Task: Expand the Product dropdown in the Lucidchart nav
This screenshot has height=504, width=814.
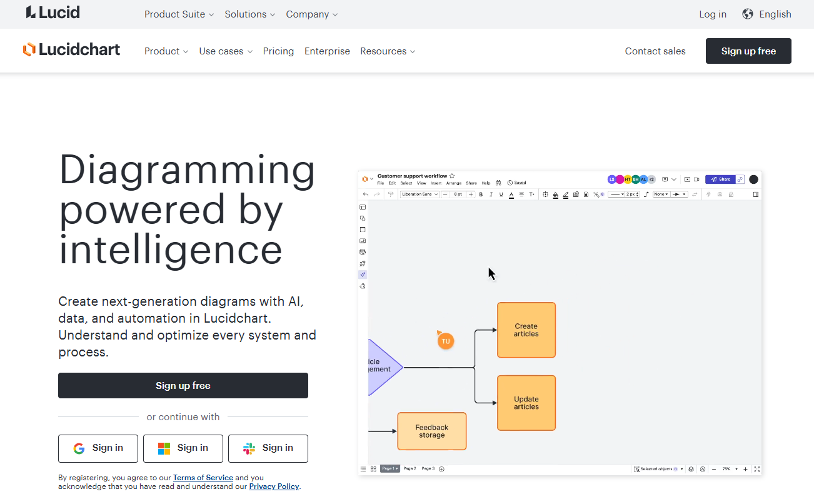Action: (166, 51)
